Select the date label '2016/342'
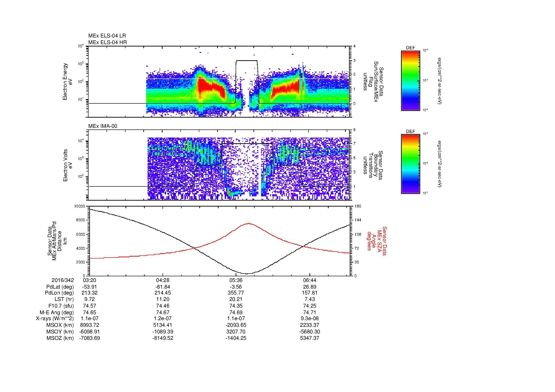This screenshot has width=555, height=392. pos(63,280)
